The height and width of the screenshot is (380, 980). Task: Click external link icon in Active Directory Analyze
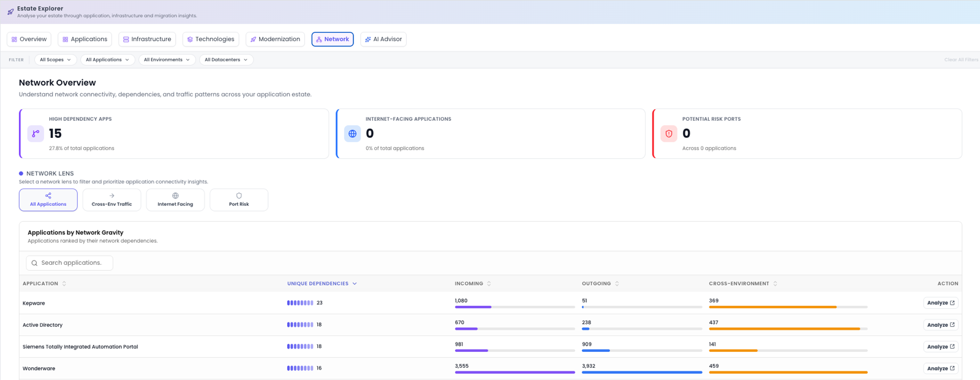[x=952, y=325]
